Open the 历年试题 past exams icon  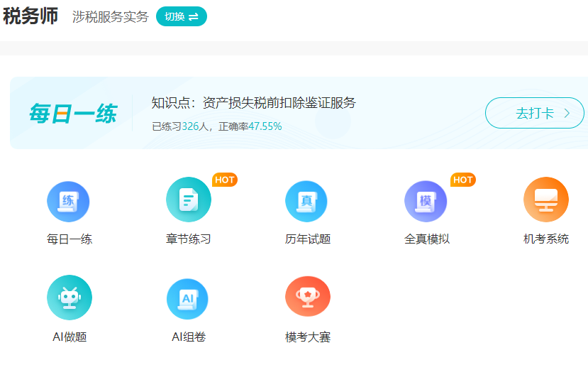(x=307, y=201)
